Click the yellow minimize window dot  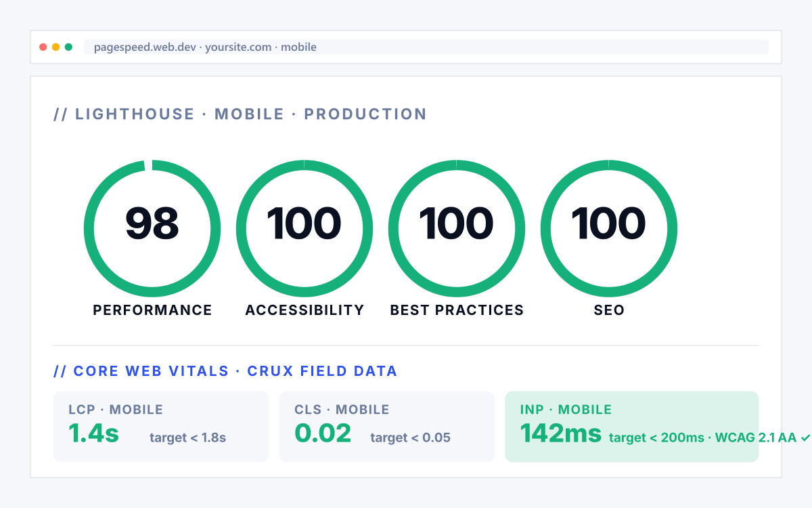(x=56, y=47)
